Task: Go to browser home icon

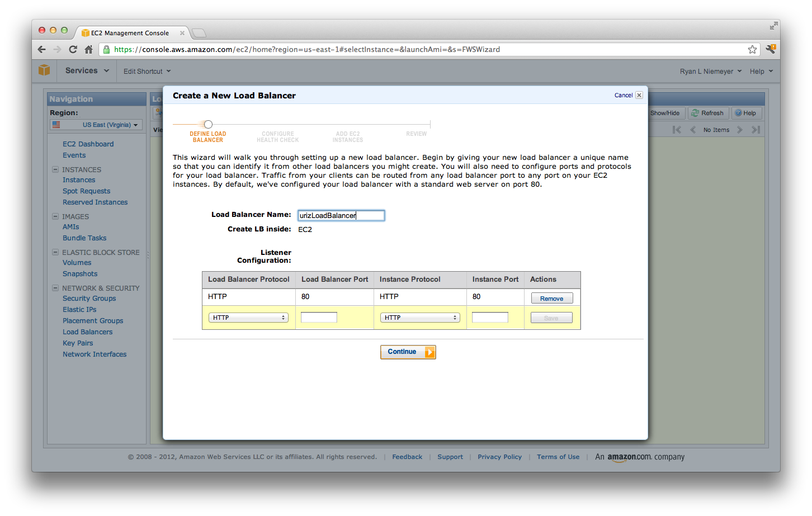Action: (x=88, y=49)
